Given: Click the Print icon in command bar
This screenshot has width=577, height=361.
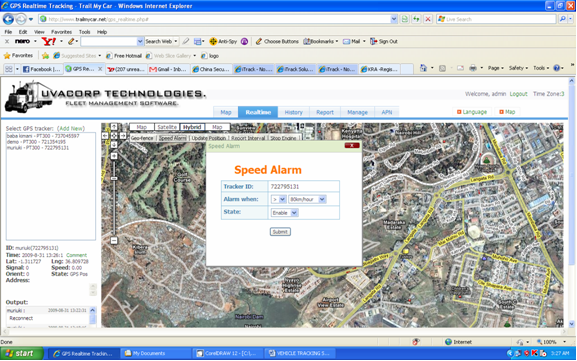Looking at the screenshot, I should coord(473,68).
